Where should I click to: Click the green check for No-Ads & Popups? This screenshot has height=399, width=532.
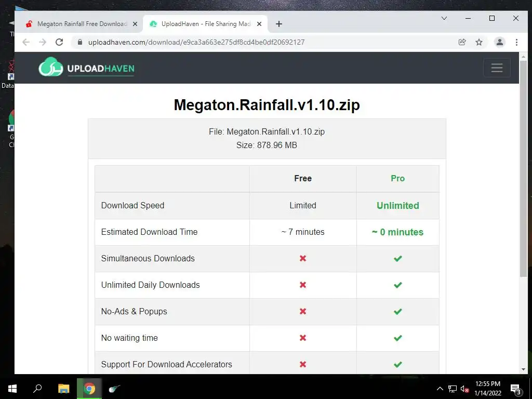tap(397, 312)
